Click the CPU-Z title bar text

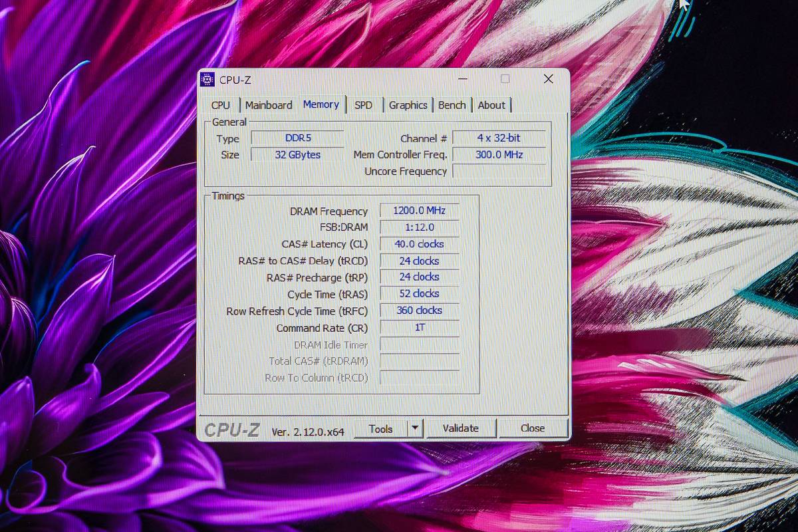235,80
